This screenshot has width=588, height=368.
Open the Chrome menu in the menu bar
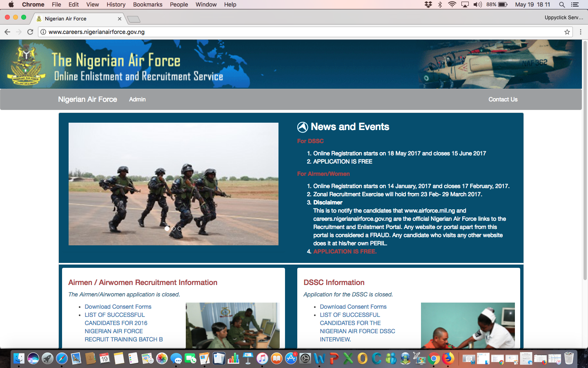pos(33,4)
